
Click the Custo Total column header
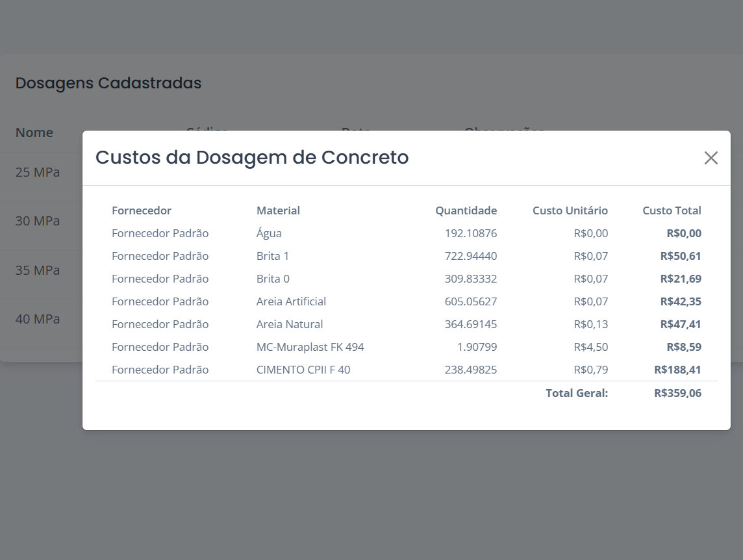click(x=672, y=210)
